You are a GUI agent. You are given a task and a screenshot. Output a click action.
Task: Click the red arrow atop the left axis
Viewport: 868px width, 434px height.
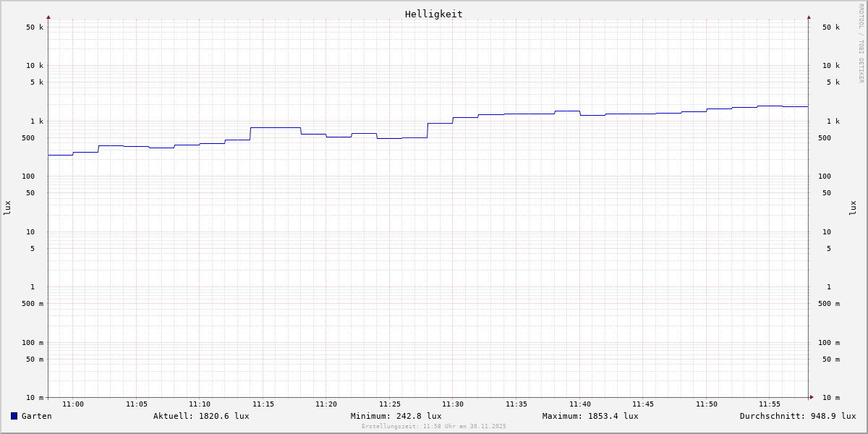[48, 17]
